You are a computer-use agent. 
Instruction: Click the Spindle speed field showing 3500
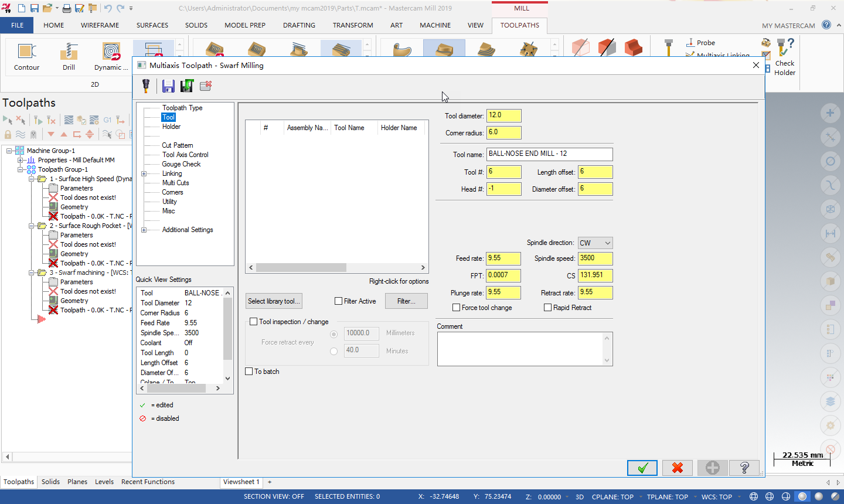click(595, 258)
